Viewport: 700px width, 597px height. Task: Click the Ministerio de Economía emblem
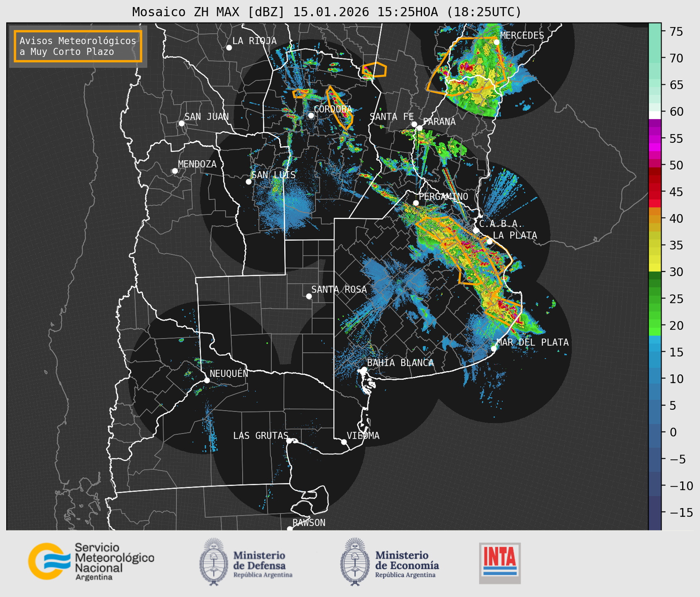[x=354, y=562]
